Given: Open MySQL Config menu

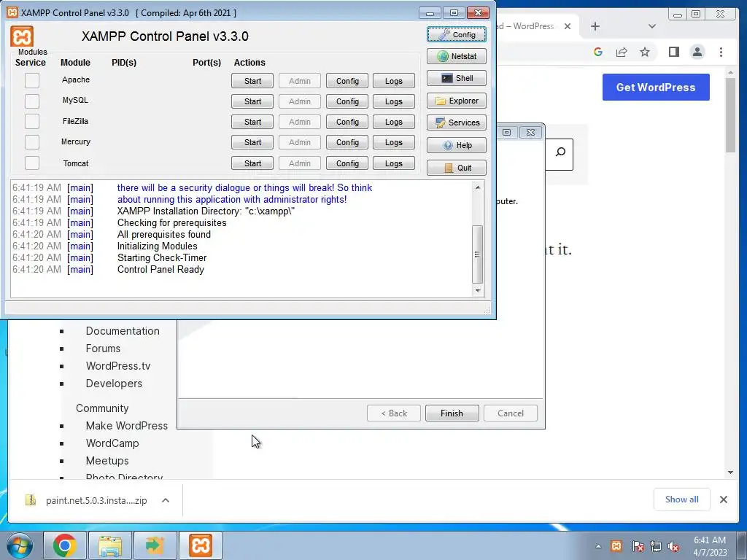Looking at the screenshot, I should point(347,101).
